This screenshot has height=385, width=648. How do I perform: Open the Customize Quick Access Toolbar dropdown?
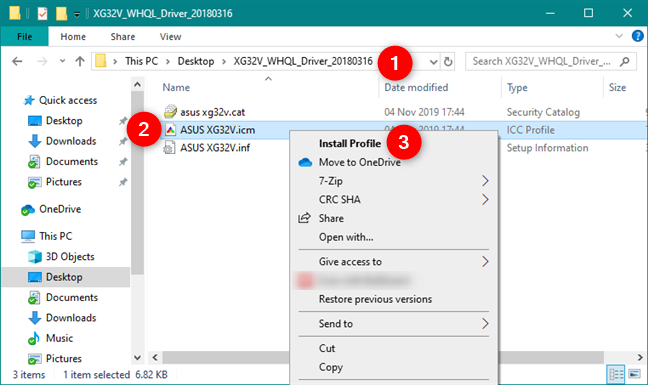tap(77, 14)
